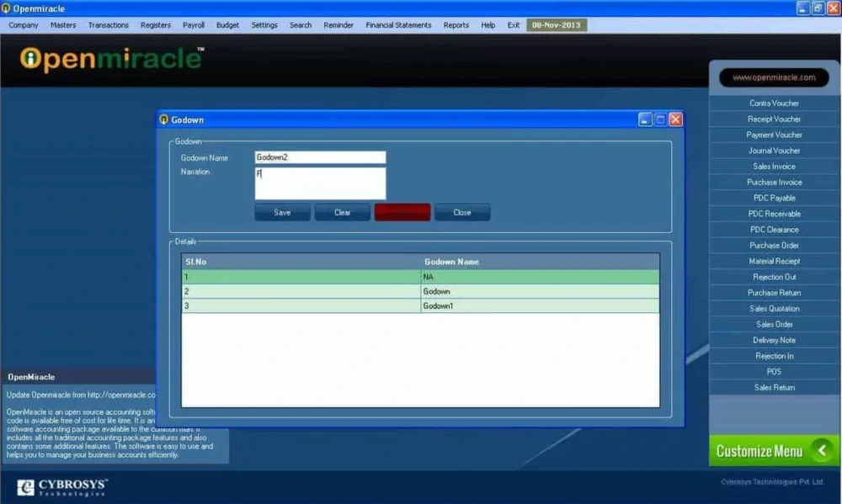Click the Godown Name column header
This screenshot has width=842, height=504.
541,262
